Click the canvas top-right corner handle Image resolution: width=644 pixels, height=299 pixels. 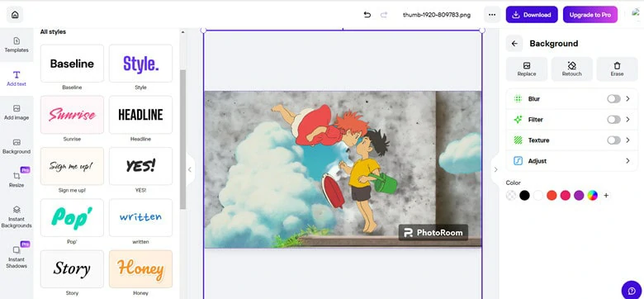pos(482,30)
